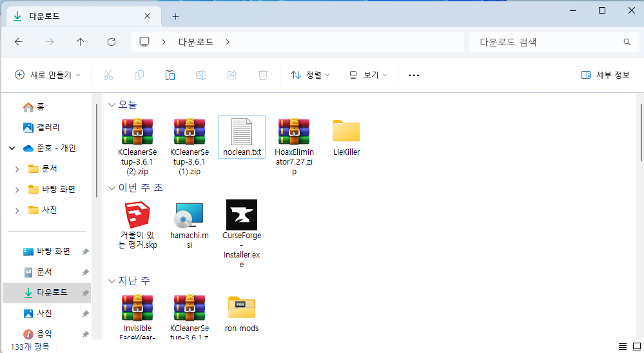Viewport: 644px width, 353px height.
Task: Open the Sort dropdown menu
Action: (310, 75)
